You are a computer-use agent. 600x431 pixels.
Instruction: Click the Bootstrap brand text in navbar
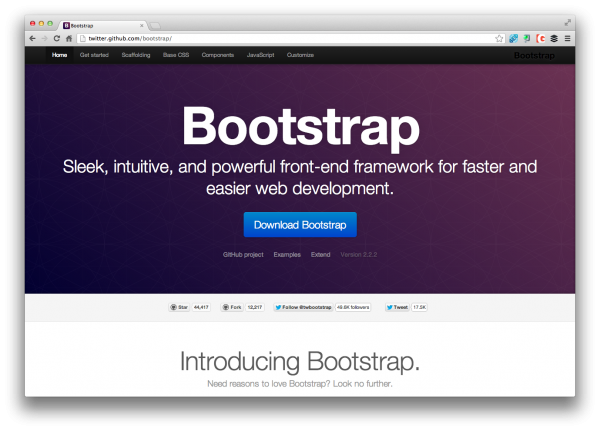coord(534,56)
